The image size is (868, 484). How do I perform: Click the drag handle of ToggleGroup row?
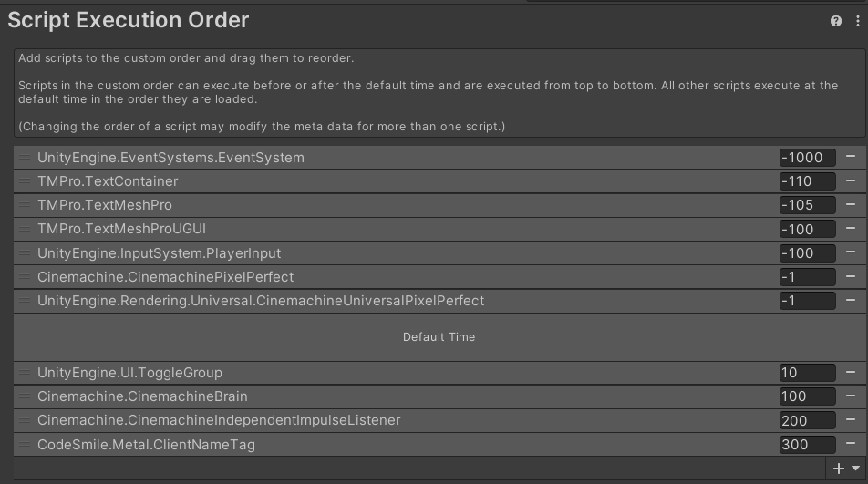25,373
